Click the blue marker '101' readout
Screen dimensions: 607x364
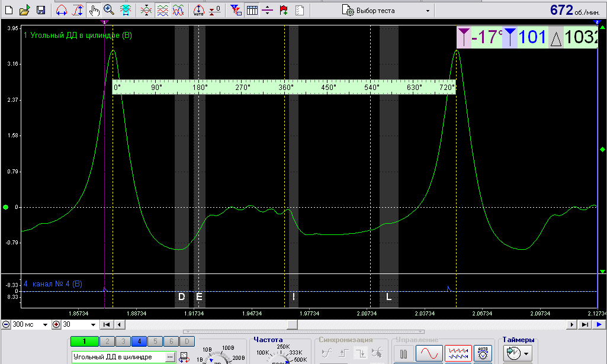[525, 37]
